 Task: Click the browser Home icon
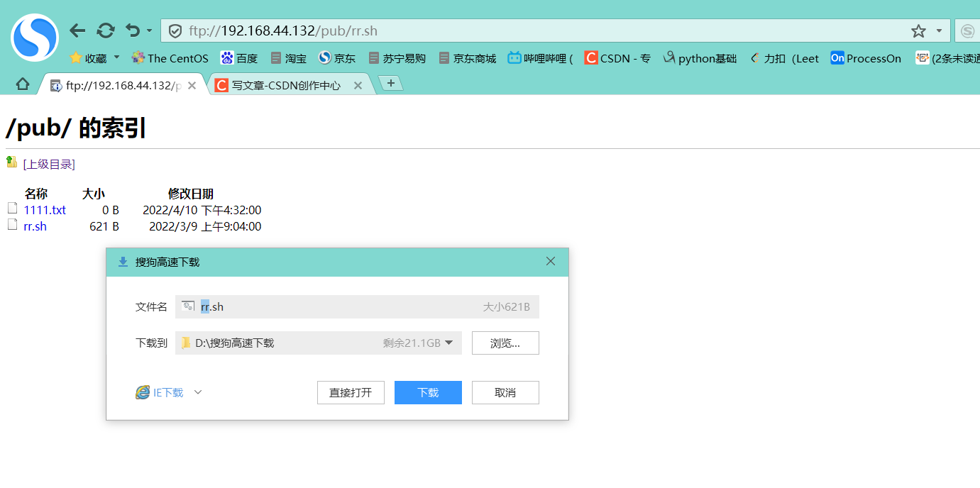22,83
